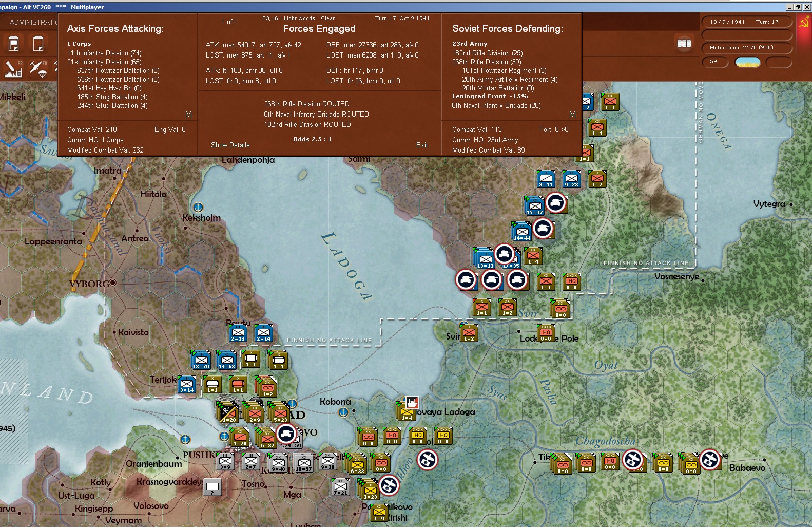Click the 6th Naval Infantry Brigade (26) entry
812x527 pixels.
pyautogui.click(x=496, y=105)
